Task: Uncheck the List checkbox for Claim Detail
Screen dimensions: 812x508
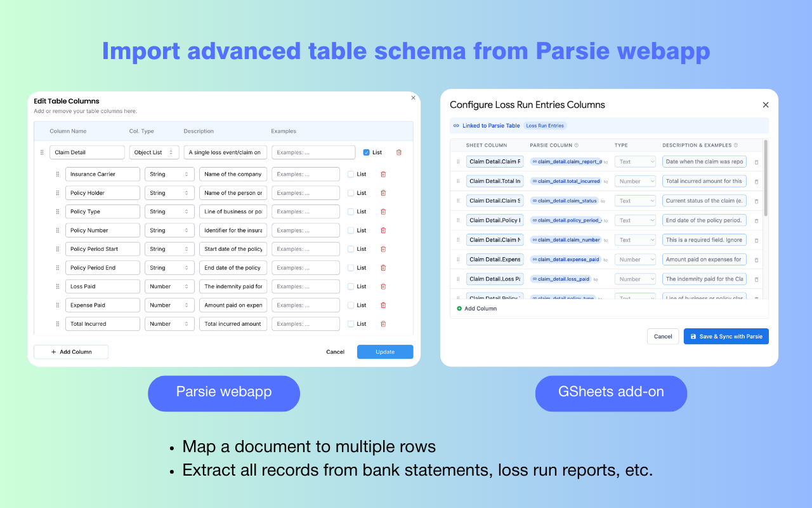Action: click(x=367, y=152)
